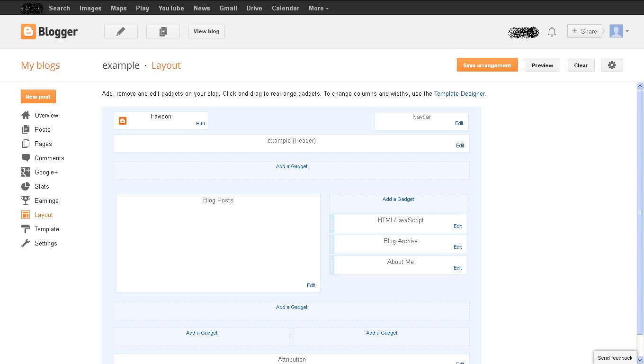Click the Settings wrench icon
Image resolution: width=644 pixels, height=364 pixels.
[x=26, y=243]
